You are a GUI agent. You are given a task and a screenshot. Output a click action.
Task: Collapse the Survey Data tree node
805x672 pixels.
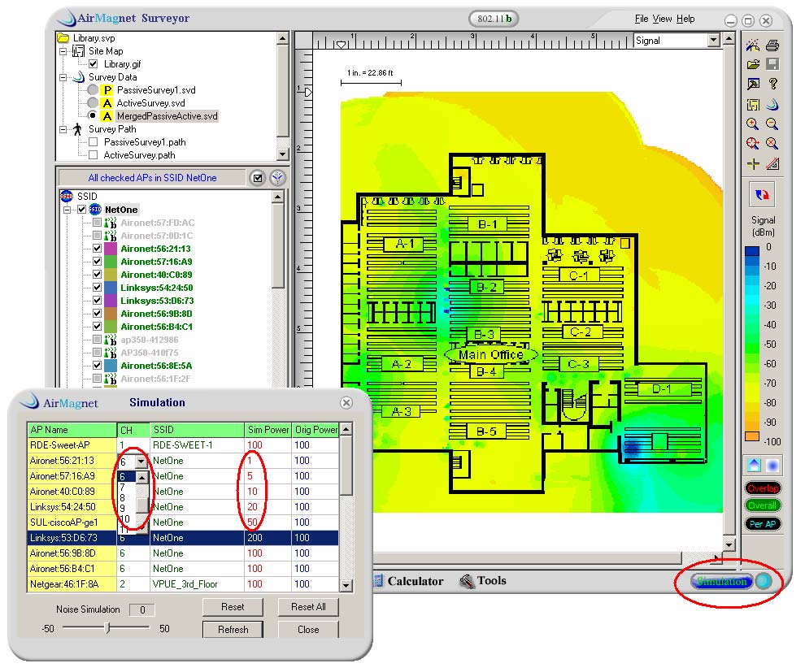pyautogui.click(x=63, y=77)
